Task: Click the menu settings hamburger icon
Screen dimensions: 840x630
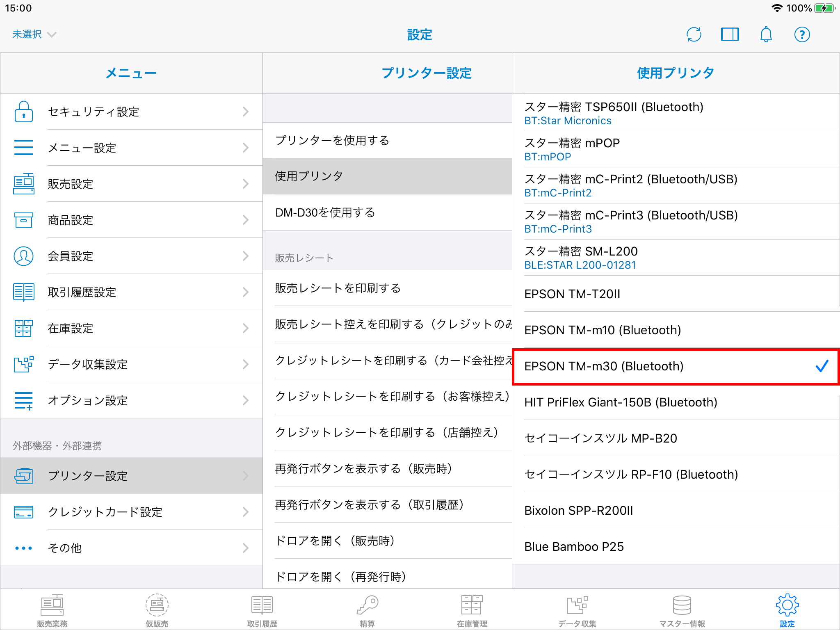Action: coord(24,148)
